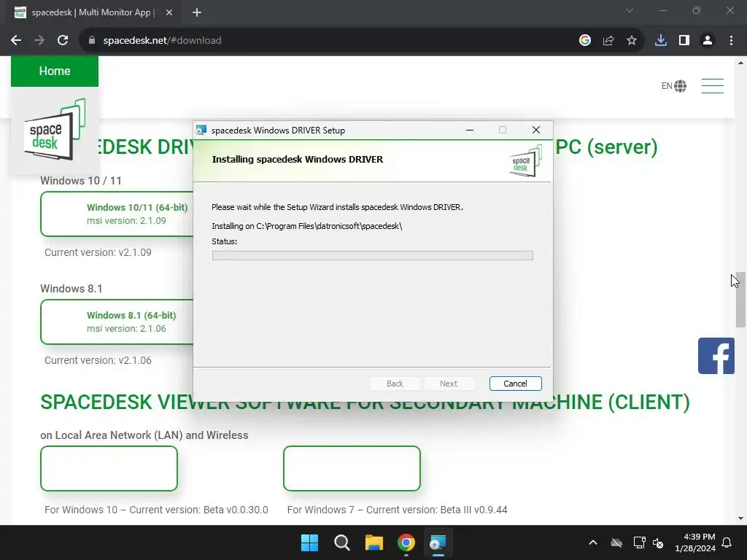Open the notifications bell
747x560 pixels.
click(727, 542)
